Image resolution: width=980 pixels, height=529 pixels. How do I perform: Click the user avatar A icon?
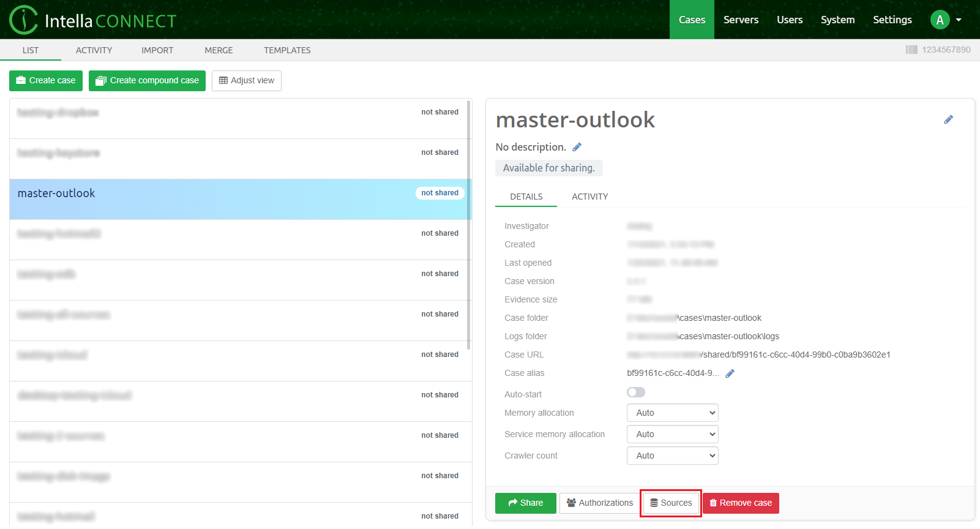940,20
